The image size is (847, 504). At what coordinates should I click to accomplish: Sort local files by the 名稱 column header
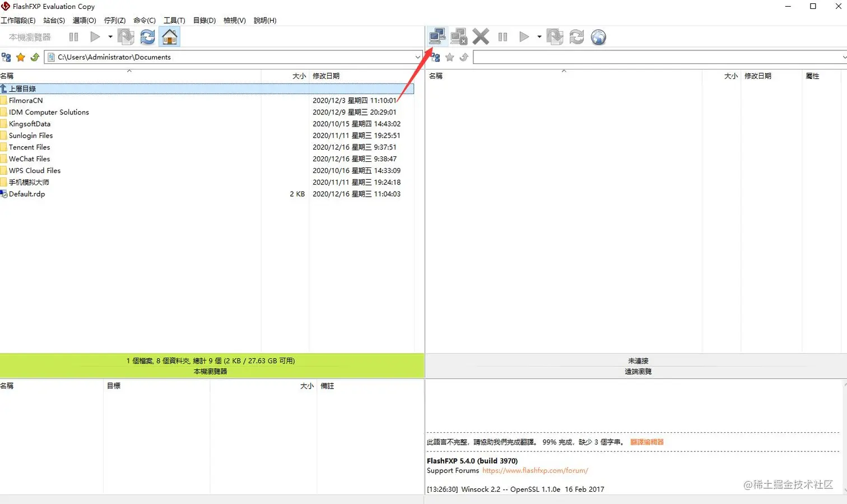[130, 76]
